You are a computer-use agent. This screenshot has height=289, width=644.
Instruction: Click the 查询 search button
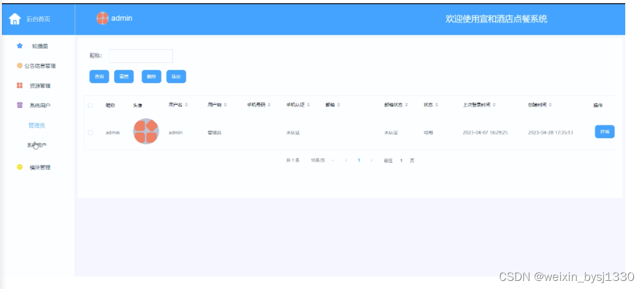click(99, 77)
